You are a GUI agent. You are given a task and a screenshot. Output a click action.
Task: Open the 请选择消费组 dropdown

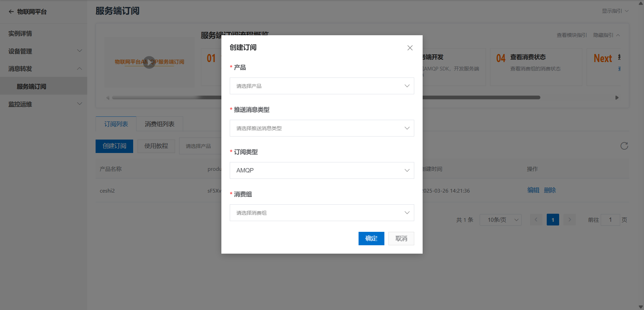(322, 213)
